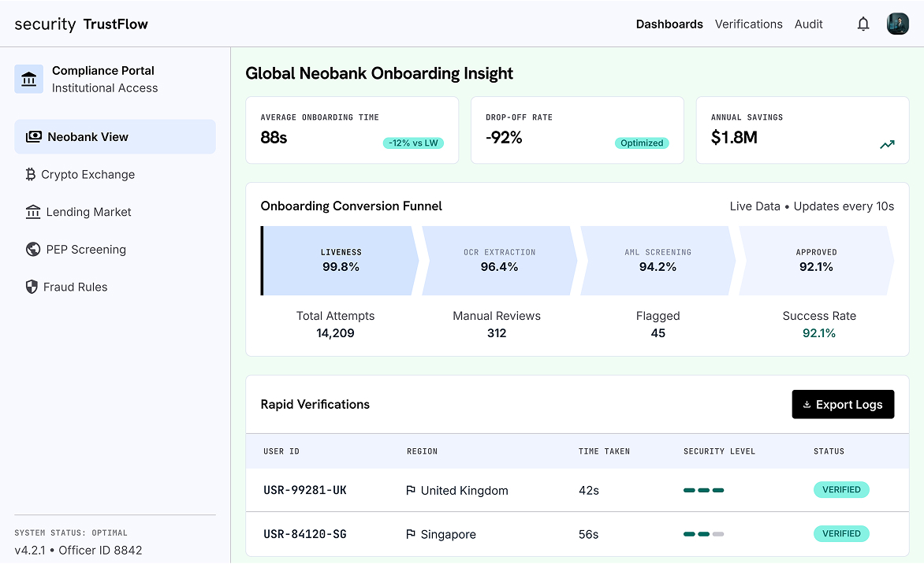
Task: Select the Liveness 99.8% funnel stage
Action: click(340, 260)
